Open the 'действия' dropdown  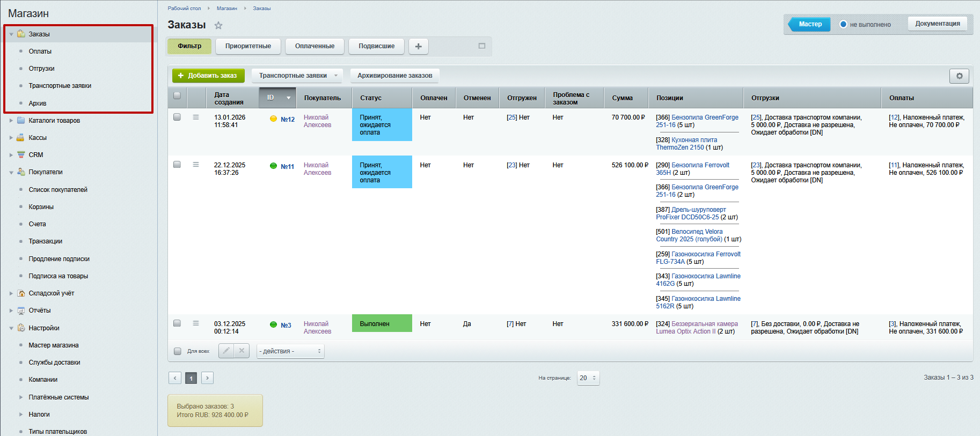(290, 351)
